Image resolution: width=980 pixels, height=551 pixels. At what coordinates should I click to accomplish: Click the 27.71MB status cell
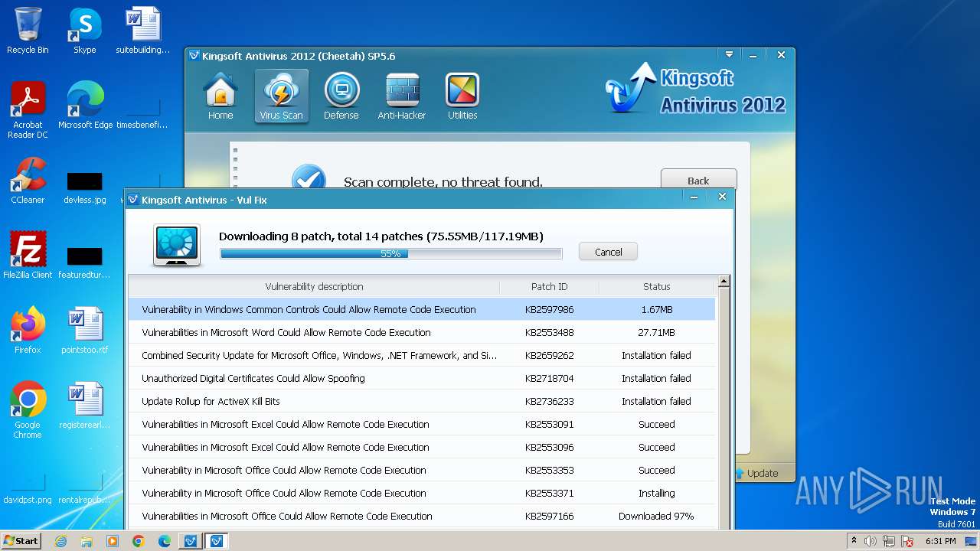click(x=656, y=332)
